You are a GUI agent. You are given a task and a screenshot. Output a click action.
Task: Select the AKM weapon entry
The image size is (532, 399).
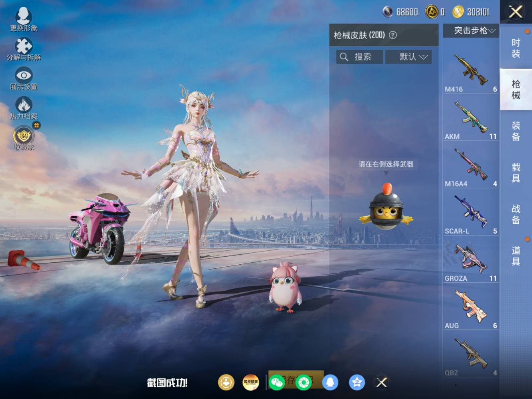[471, 118]
